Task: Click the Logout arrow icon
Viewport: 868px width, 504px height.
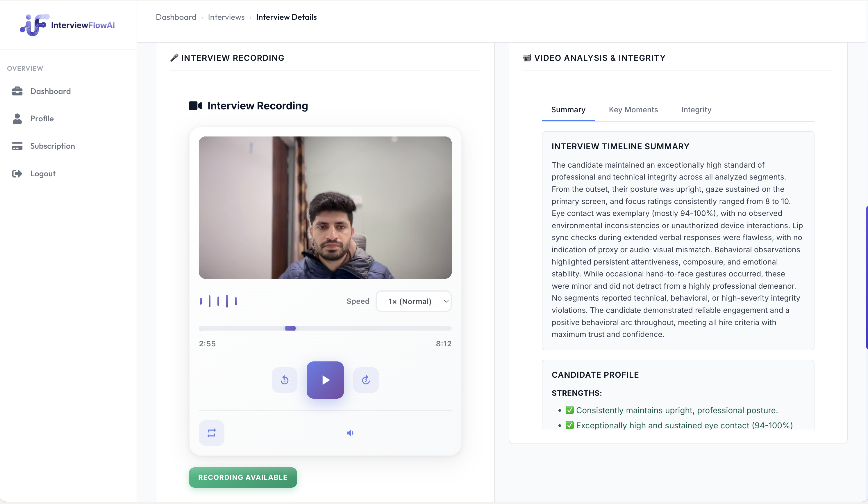Action: pos(17,173)
